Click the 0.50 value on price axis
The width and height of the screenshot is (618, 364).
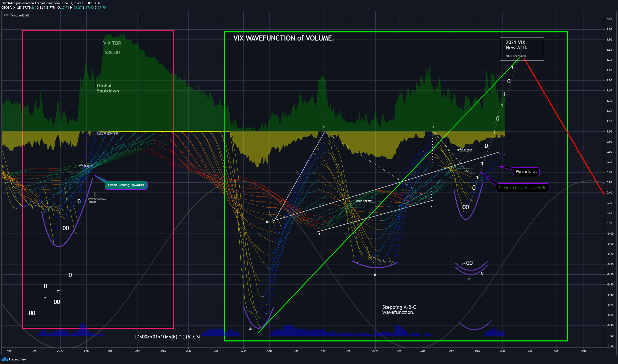coord(609,182)
